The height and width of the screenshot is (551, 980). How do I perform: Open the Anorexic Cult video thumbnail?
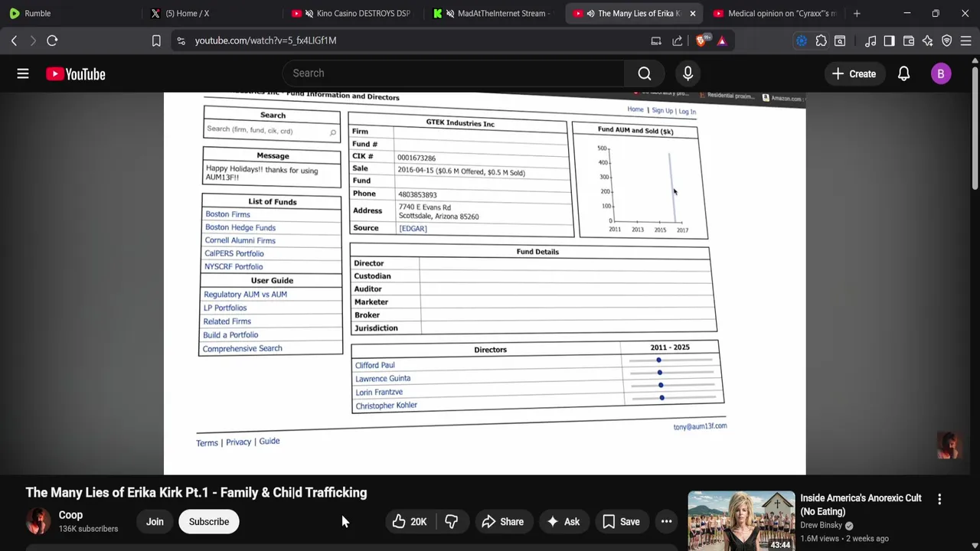click(x=740, y=520)
